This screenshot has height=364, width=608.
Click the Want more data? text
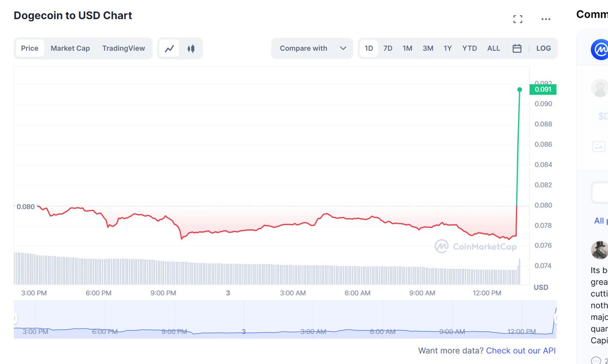(x=451, y=350)
